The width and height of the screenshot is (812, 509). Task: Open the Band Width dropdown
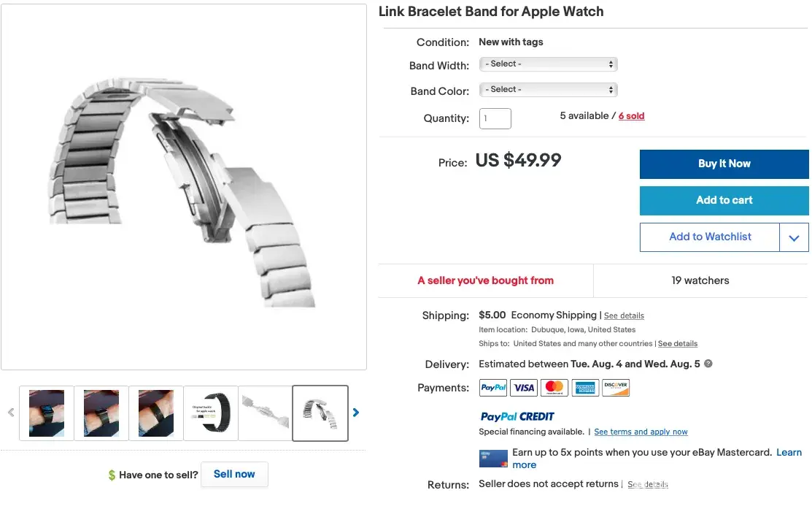[548, 64]
